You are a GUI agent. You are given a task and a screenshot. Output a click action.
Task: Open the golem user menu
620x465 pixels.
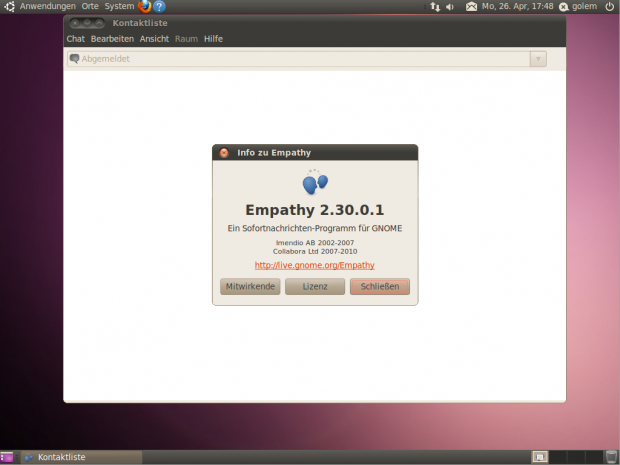pyautogui.click(x=584, y=6)
